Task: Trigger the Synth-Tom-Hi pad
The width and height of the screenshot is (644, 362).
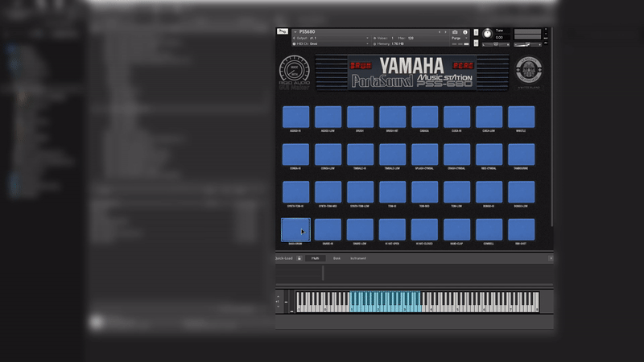Action: click(x=295, y=192)
